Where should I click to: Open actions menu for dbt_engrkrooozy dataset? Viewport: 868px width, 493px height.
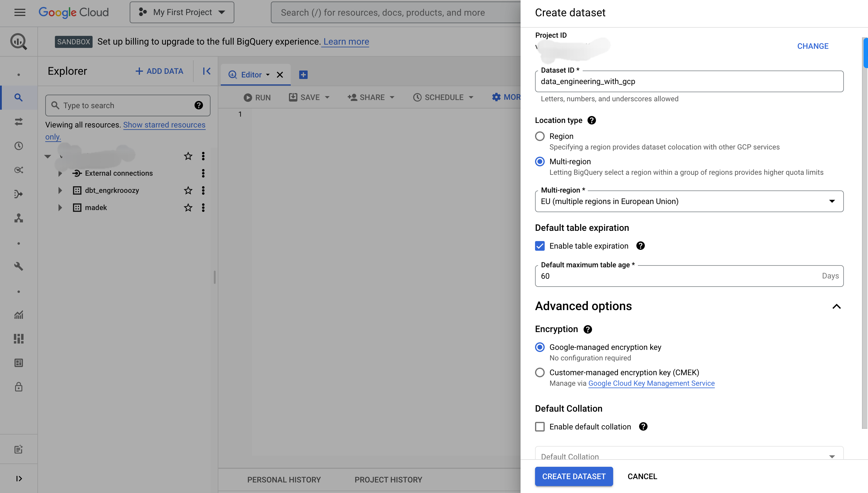coord(203,190)
